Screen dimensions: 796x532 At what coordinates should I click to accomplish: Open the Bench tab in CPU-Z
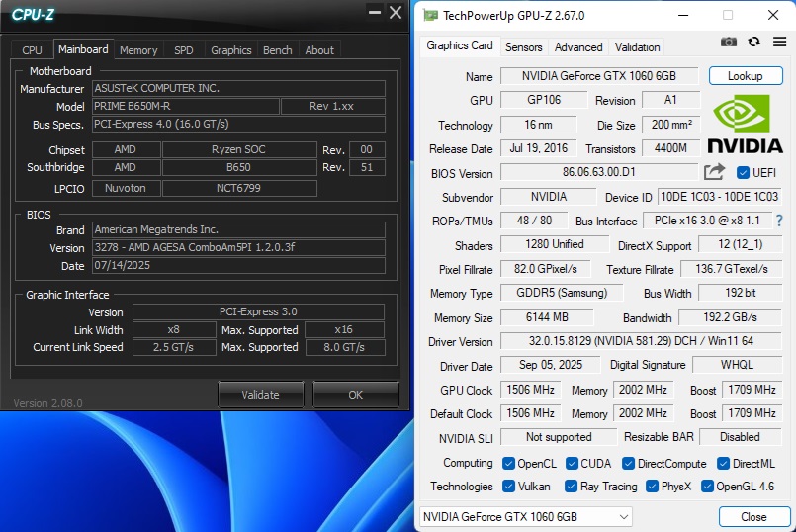(x=277, y=50)
